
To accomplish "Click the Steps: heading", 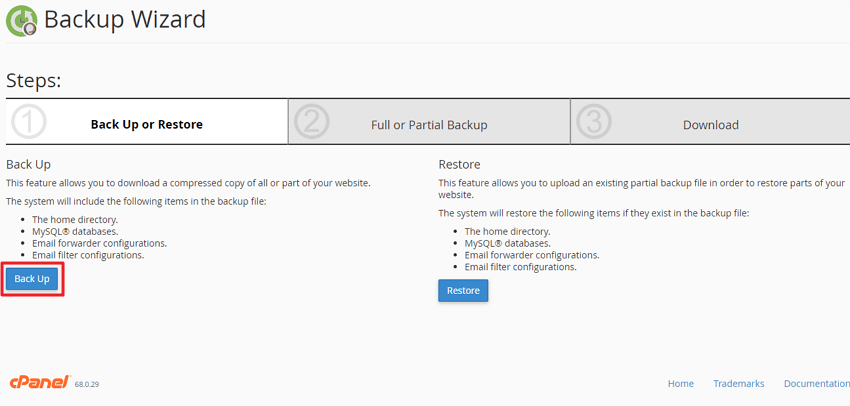I will (x=34, y=81).
